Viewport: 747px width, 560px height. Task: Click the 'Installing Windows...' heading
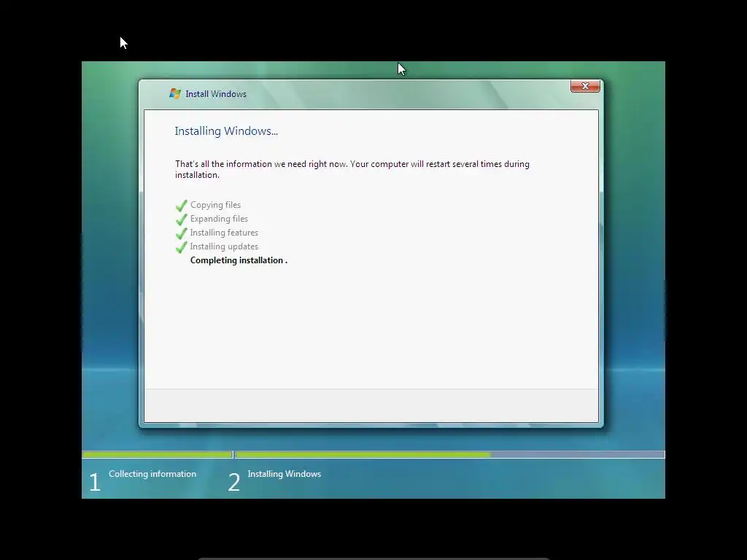[x=226, y=131]
